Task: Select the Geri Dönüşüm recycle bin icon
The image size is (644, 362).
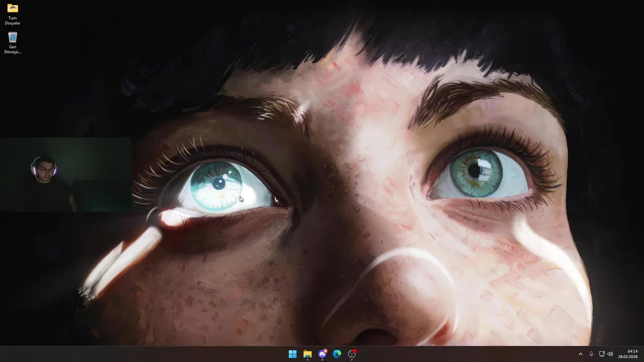Action: pyautogui.click(x=13, y=43)
